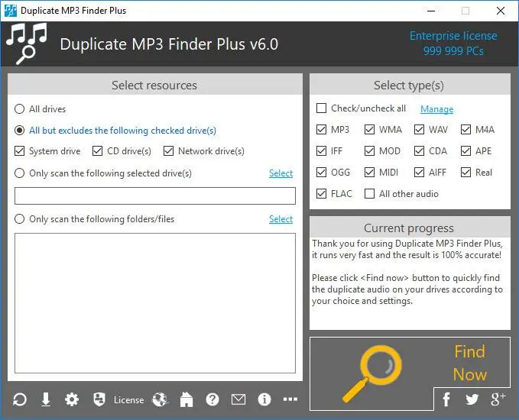Screen dimensions: 519x420
Task: Click the three dots more icon
Action: click(x=290, y=399)
